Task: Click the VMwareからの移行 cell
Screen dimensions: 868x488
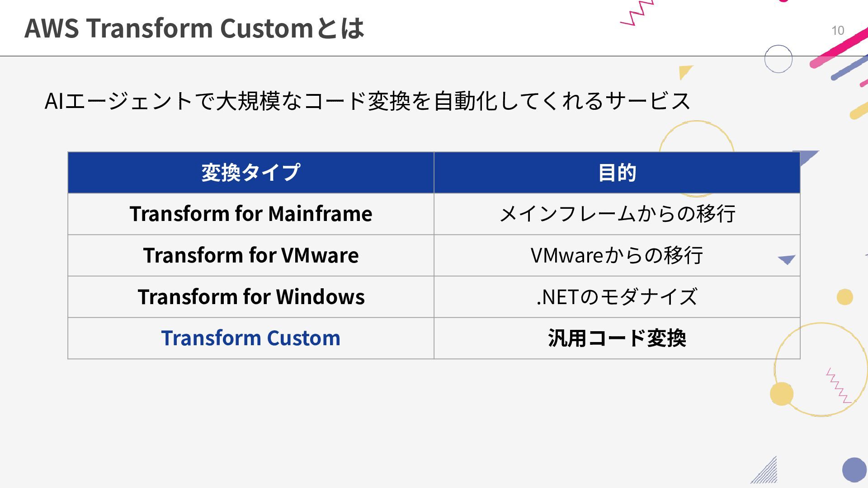Action: (617, 255)
